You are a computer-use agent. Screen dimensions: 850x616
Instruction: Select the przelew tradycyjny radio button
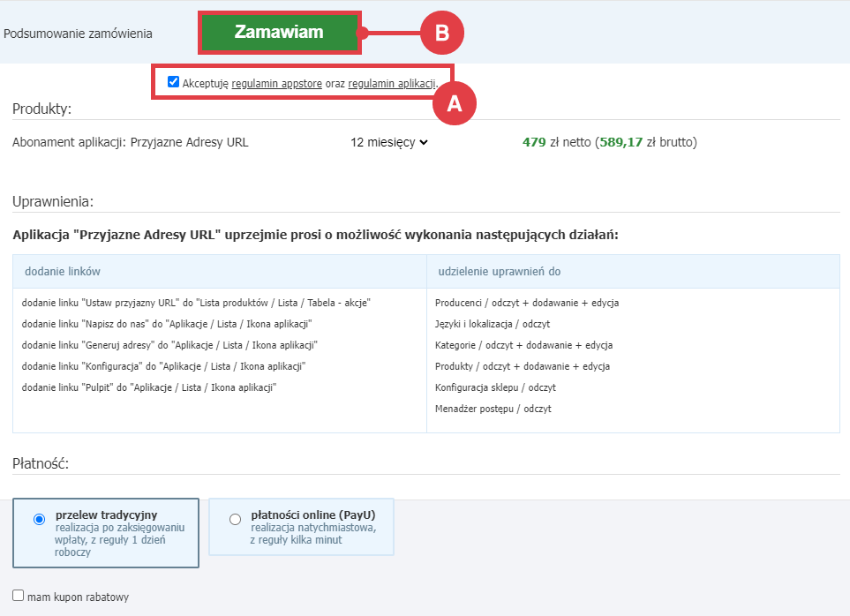click(x=39, y=520)
